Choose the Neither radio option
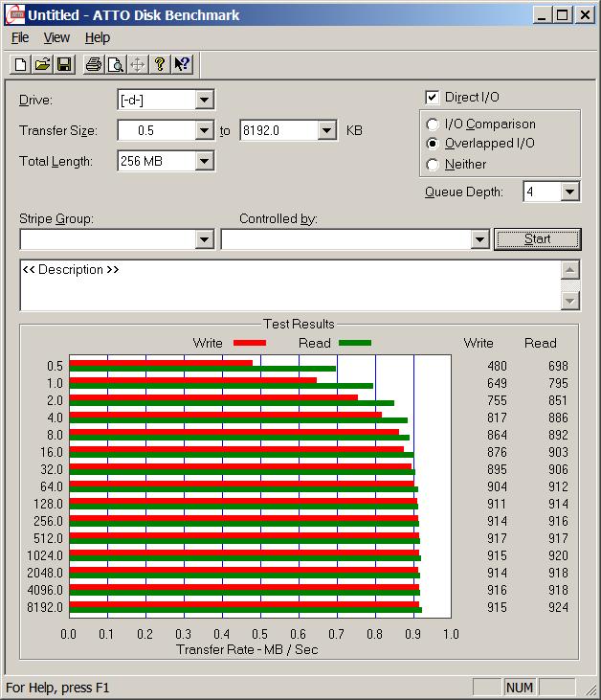Image resolution: width=601 pixels, height=700 pixels. 434,165
